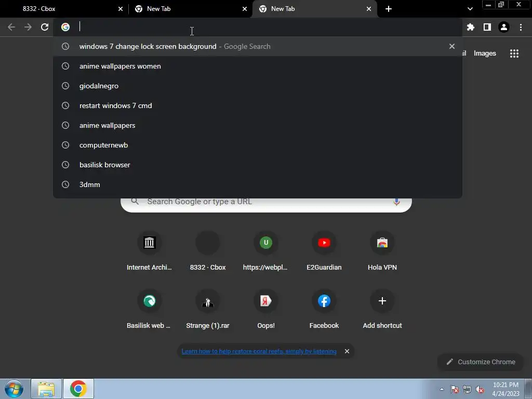The width and height of the screenshot is (532, 399).
Task: Open the Windows Start orb
Action: [x=14, y=389]
